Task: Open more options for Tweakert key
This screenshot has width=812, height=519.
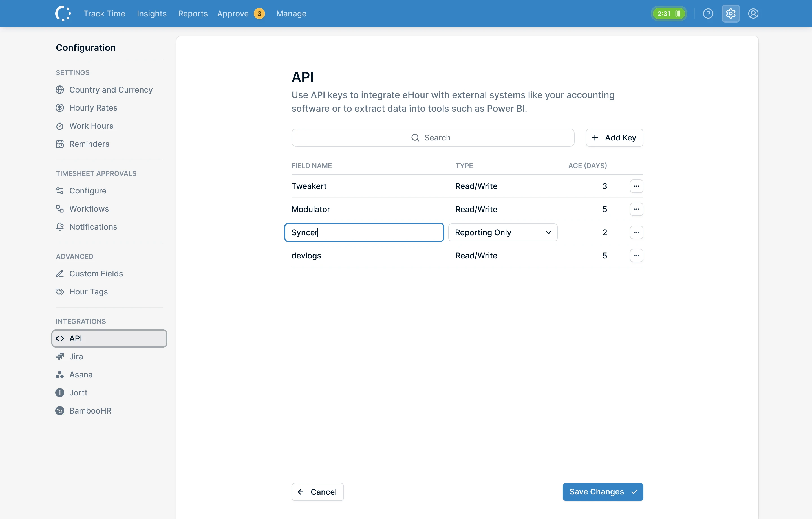Action: pyautogui.click(x=636, y=186)
